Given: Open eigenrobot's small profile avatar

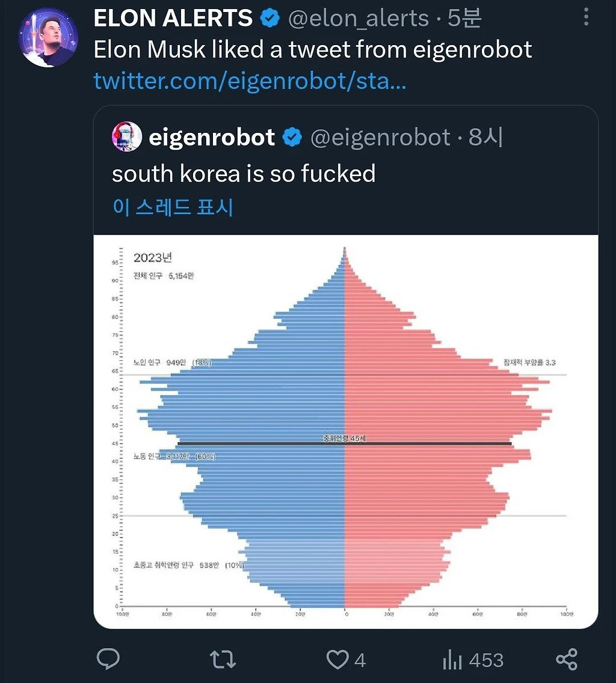Looking at the screenshot, I should click(x=127, y=136).
